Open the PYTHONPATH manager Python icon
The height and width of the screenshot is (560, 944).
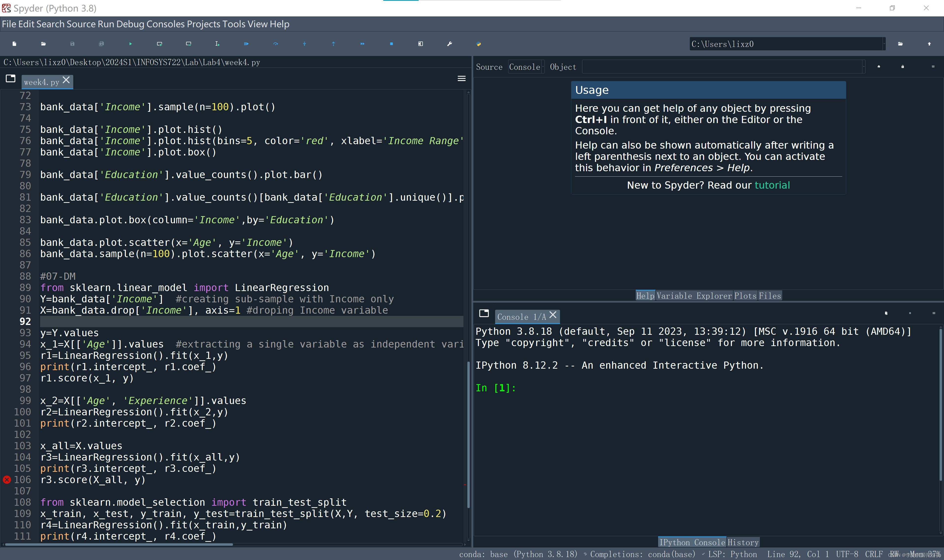click(478, 44)
